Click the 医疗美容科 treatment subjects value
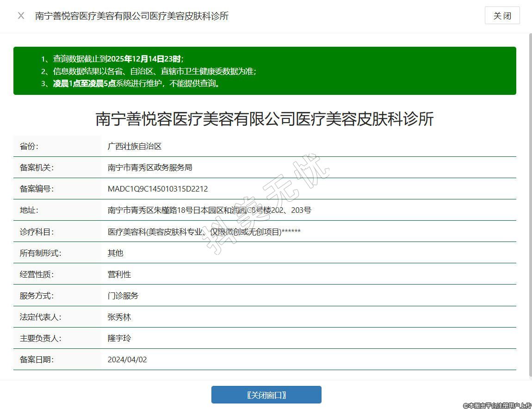The height and width of the screenshot is (409, 532). [204, 231]
